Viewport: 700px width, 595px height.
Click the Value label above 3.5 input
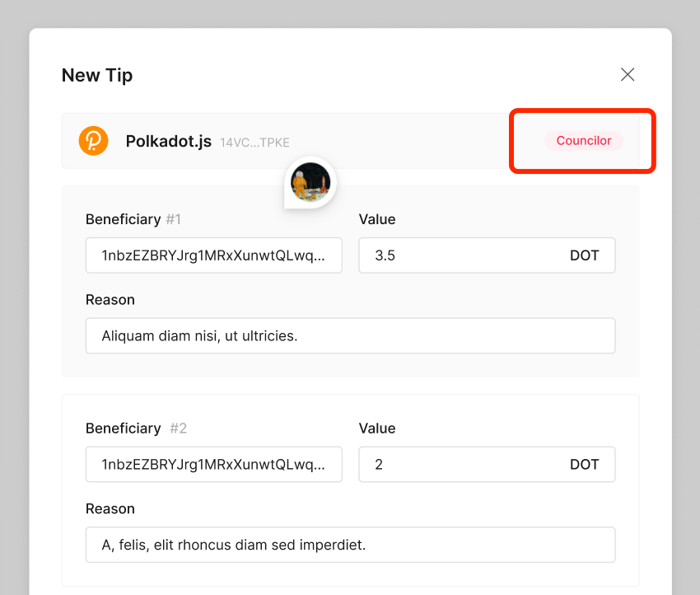377,219
